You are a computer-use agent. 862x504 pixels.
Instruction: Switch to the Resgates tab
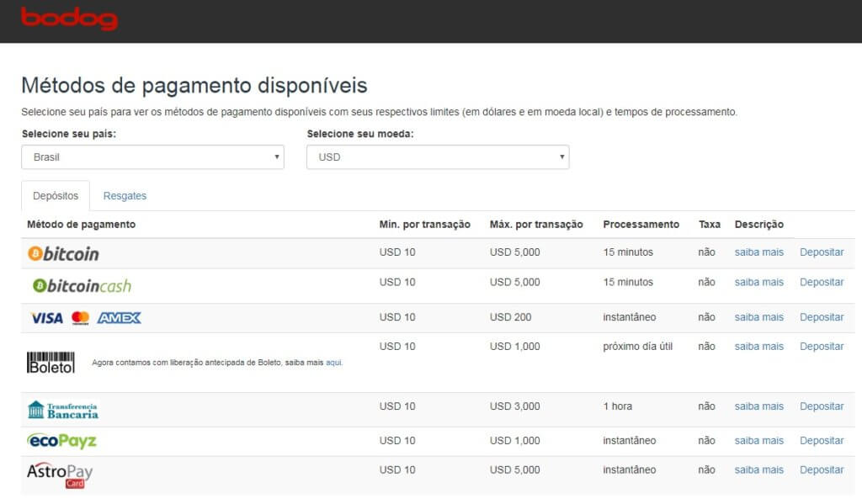coord(125,196)
